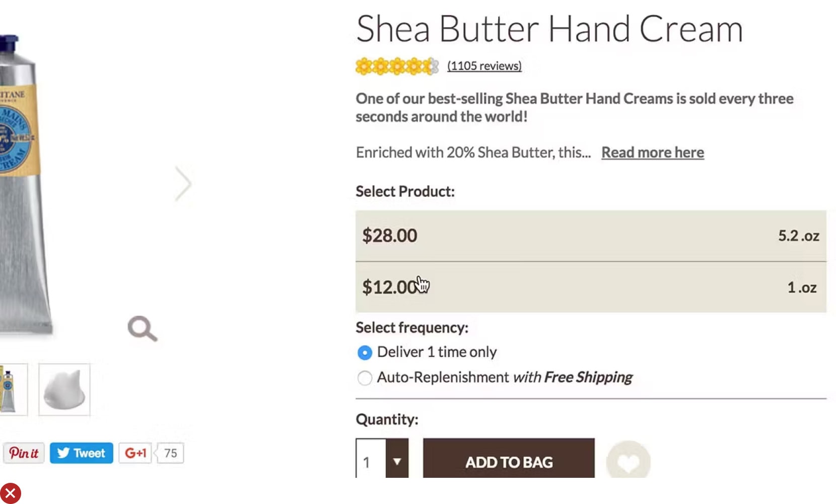This screenshot has width=836, height=504.
Task: Click the Google +1 share button
Action: coord(135,453)
